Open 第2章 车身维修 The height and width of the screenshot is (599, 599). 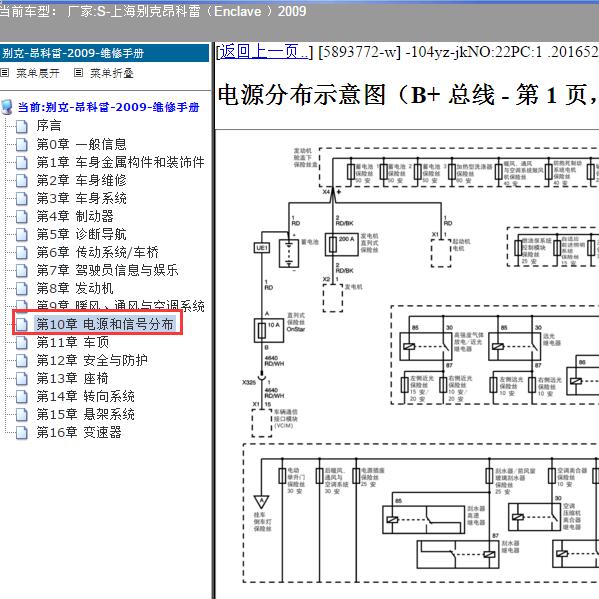(x=81, y=180)
